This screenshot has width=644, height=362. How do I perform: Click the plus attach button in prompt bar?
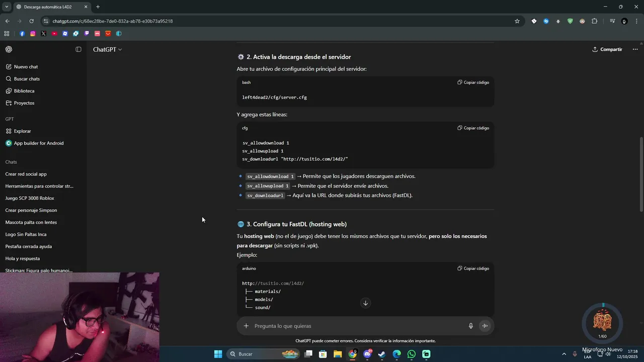[x=246, y=326]
